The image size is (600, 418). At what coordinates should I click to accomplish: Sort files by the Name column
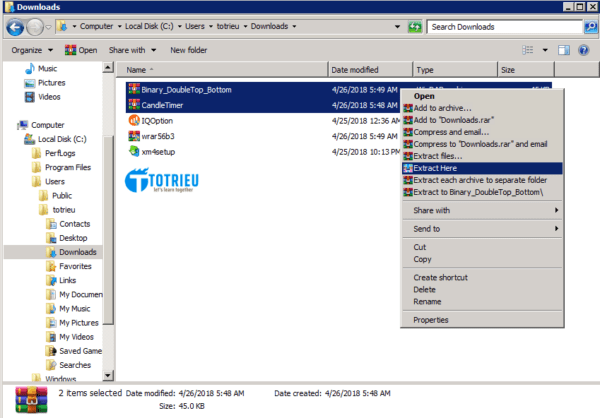point(222,70)
